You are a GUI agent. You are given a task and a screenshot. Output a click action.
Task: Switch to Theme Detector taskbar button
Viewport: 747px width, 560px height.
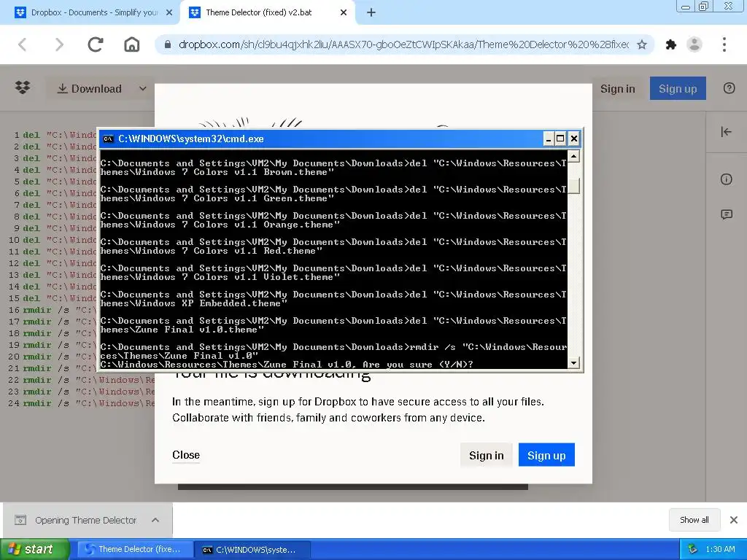135,549
